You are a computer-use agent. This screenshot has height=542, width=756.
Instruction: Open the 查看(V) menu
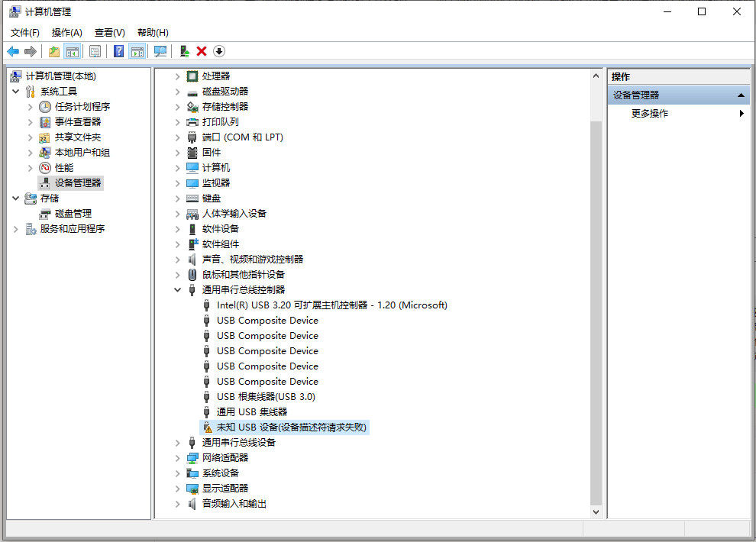(x=110, y=32)
